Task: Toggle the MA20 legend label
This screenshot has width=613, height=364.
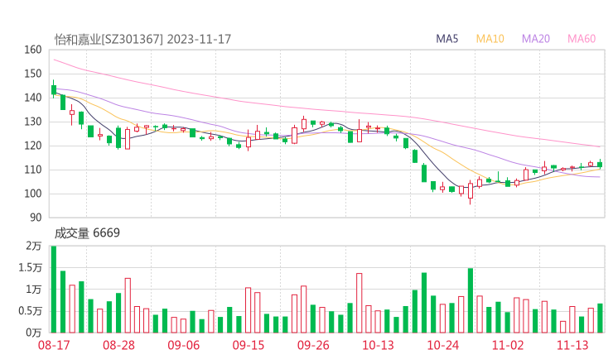Action: [x=536, y=39]
